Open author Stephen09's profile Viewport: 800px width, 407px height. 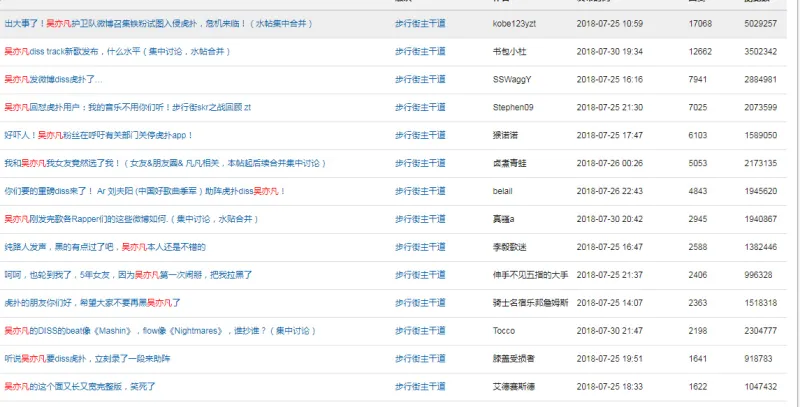click(x=513, y=106)
